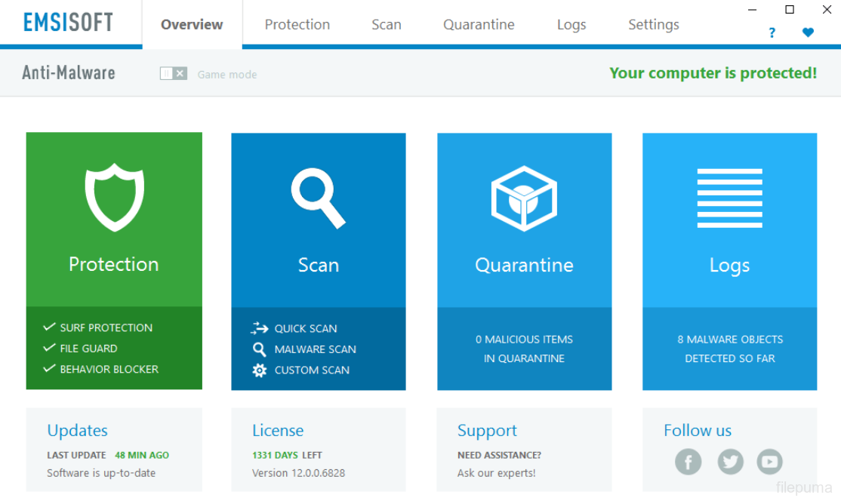
Task: Open the Settings tab
Action: 653,25
